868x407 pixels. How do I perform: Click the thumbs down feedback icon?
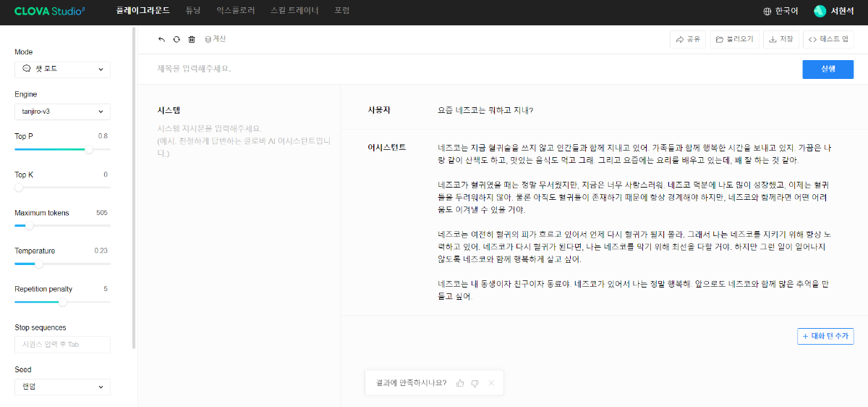475,382
